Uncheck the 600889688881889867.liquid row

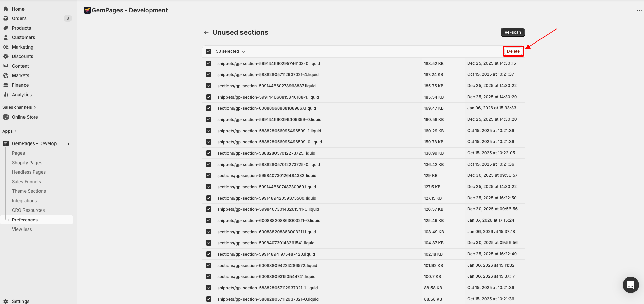click(x=209, y=108)
